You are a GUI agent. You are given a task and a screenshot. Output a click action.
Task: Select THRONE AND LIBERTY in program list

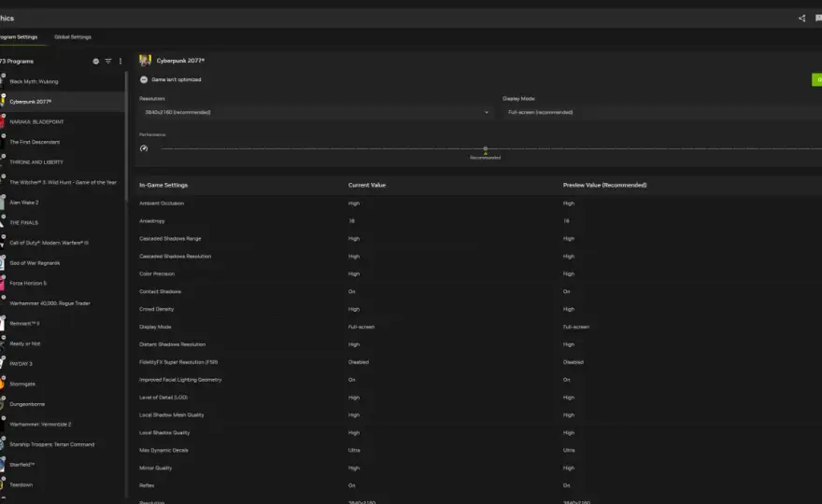coord(63,162)
